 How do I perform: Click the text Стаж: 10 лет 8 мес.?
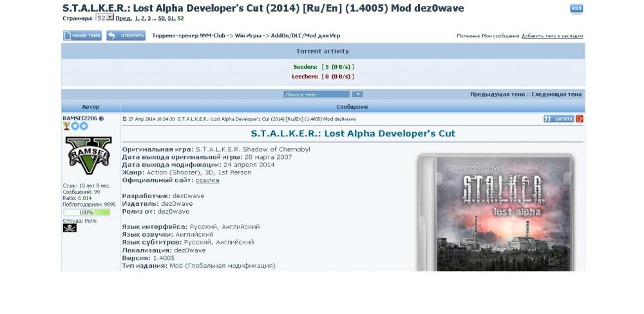(87, 186)
